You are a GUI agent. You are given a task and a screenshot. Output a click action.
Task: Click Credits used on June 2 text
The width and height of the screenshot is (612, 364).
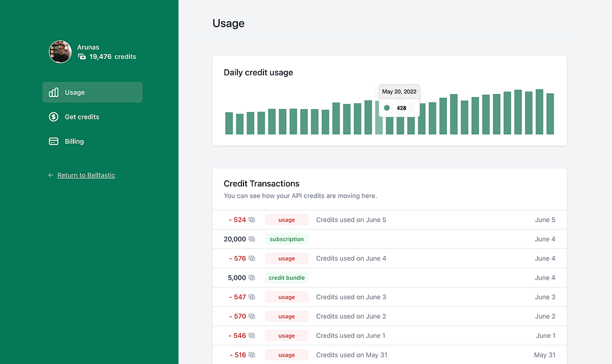pos(352,316)
